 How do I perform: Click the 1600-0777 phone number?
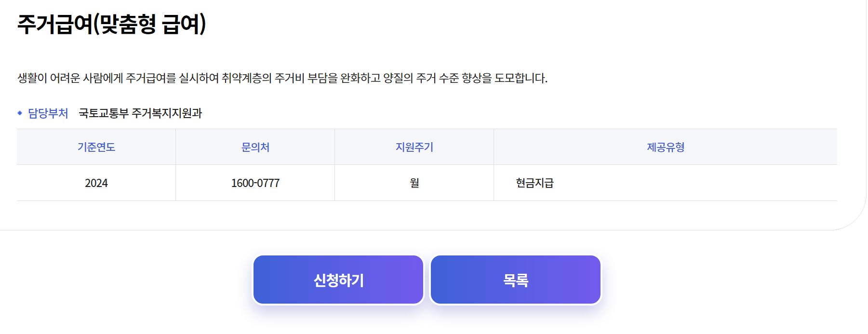point(255,183)
